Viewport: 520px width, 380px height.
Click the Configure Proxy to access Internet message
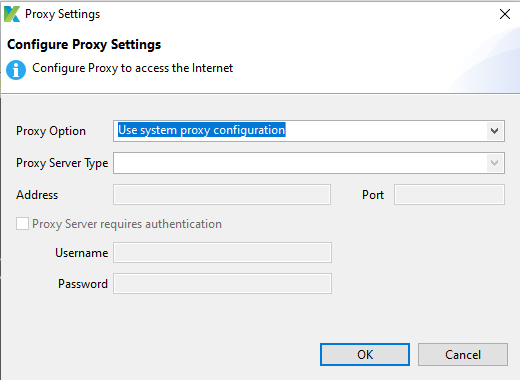(x=132, y=68)
